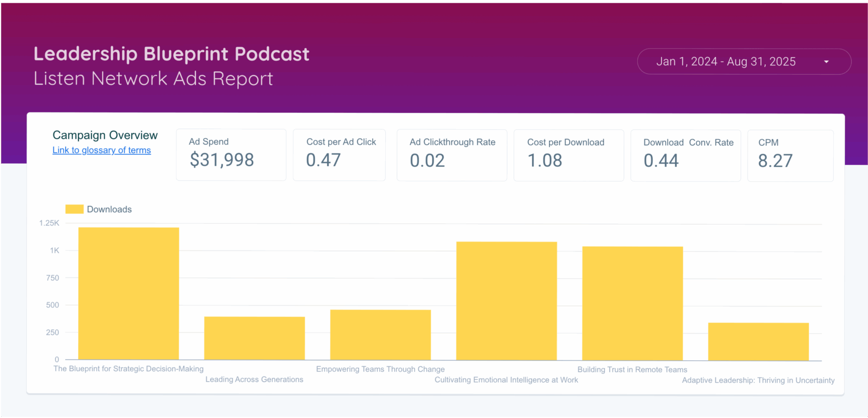The image size is (868, 418).
Task: Click the Building Trust in Remote Teams bar
Action: (x=632, y=303)
